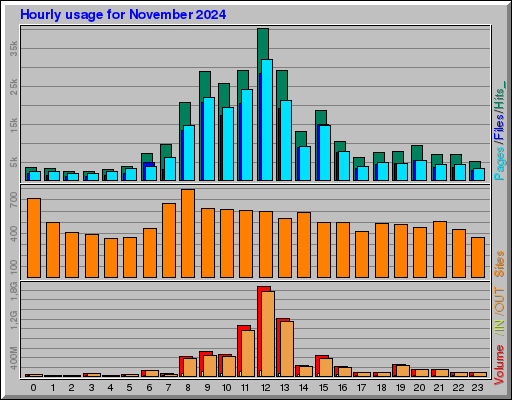The image size is (512, 400).
Task: Click the sites bar for hour 14
Action: click(304, 245)
